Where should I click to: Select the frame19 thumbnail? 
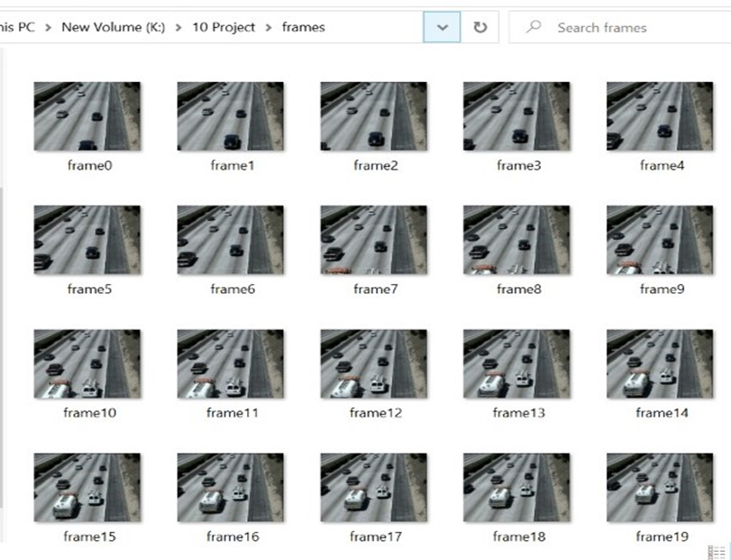point(660,487)
